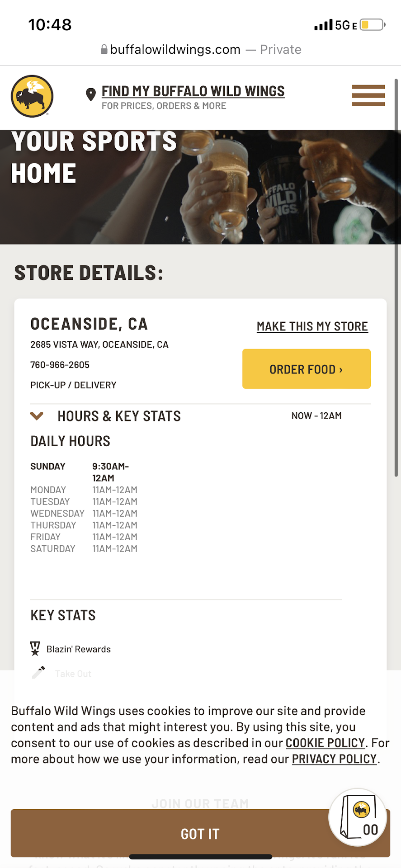
Task: Open the shopping bag cart icon
Action: tap(358, 817)
